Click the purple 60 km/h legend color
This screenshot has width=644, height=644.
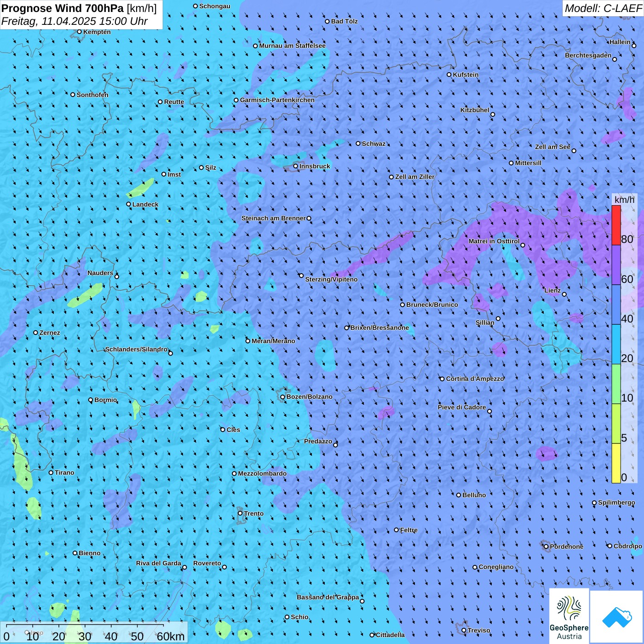click(616, 265)
